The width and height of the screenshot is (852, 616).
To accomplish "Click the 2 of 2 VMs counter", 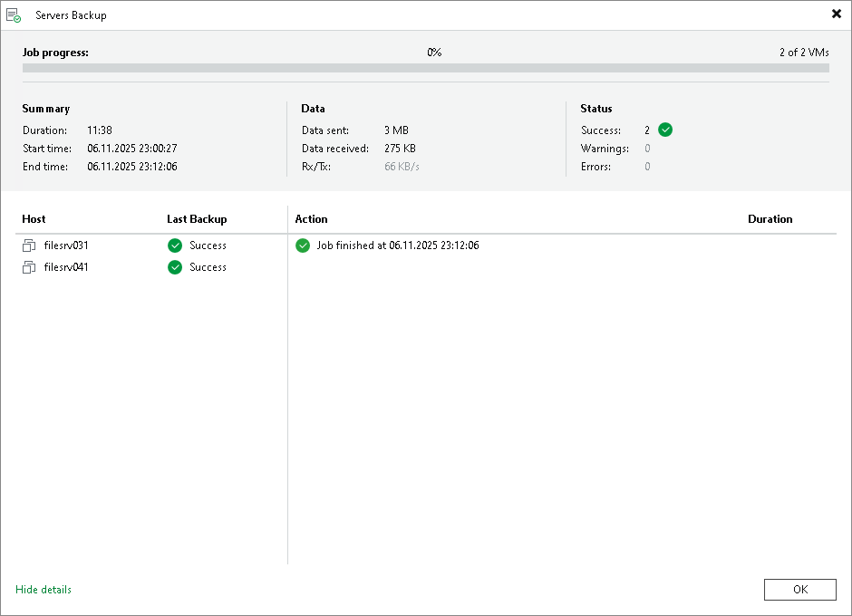I will click(805, 53).
